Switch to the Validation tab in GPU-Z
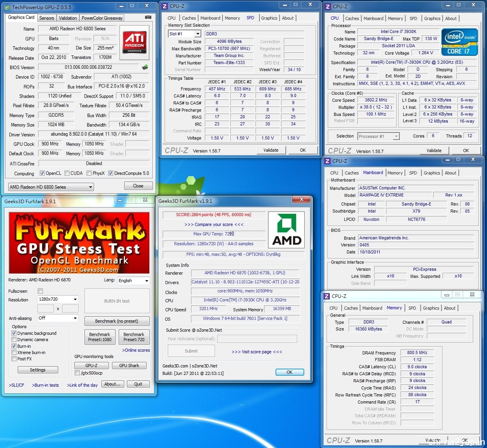487x448 pixels. tap(68, 18)
